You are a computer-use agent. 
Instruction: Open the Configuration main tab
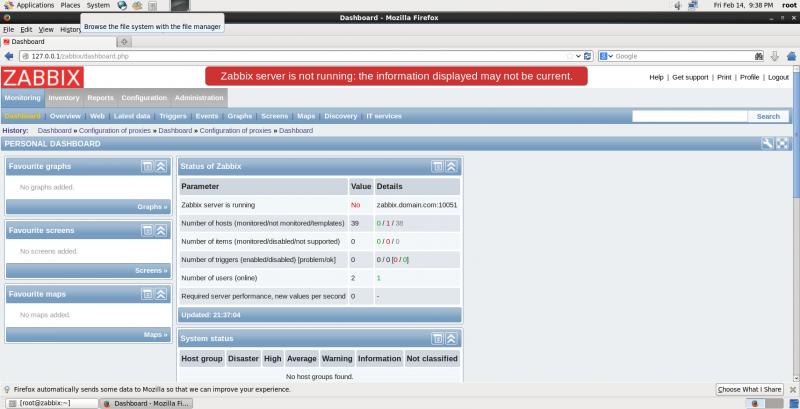click(144, 98)
